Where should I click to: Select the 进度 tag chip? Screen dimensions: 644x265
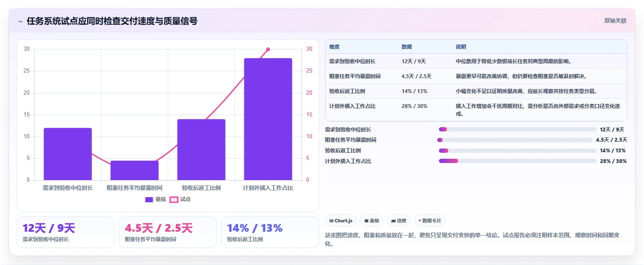pyautogui.click(x=398, y=221)
